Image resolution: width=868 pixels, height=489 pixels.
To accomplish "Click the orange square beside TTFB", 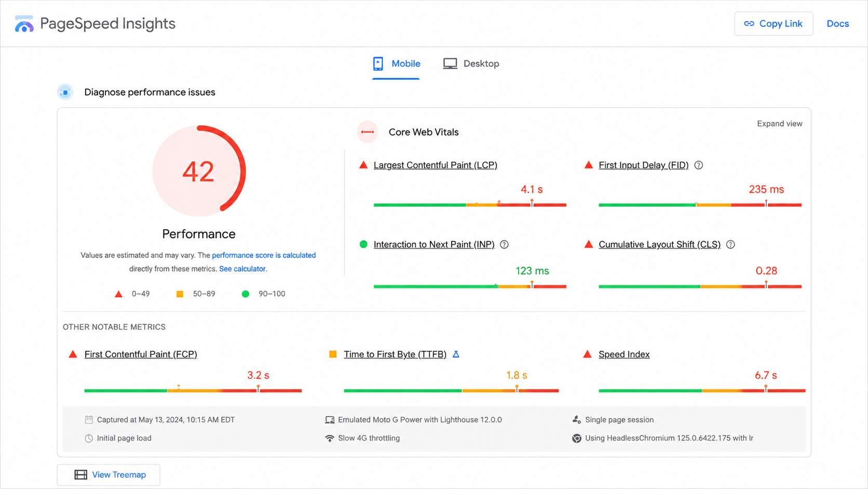I will click(333, 354).
